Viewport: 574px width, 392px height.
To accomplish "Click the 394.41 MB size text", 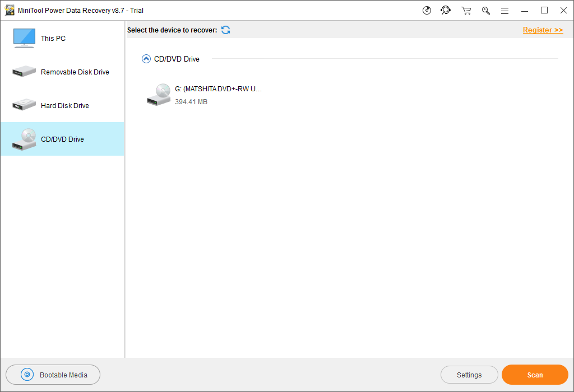I will pyautogui.click(x=191, y=102).
